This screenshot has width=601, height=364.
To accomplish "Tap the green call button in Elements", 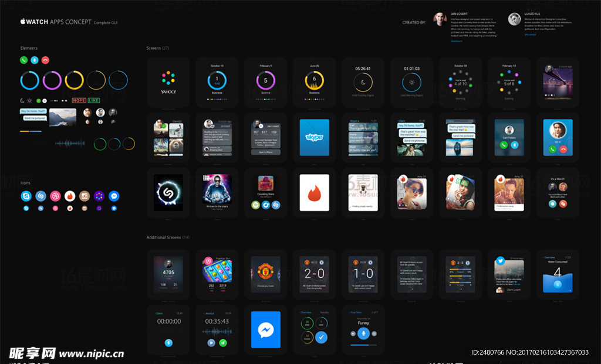I will tap(23, 60).
